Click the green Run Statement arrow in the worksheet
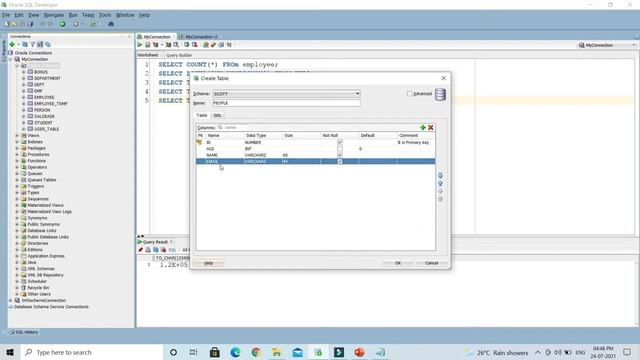 tap(140, 44)
